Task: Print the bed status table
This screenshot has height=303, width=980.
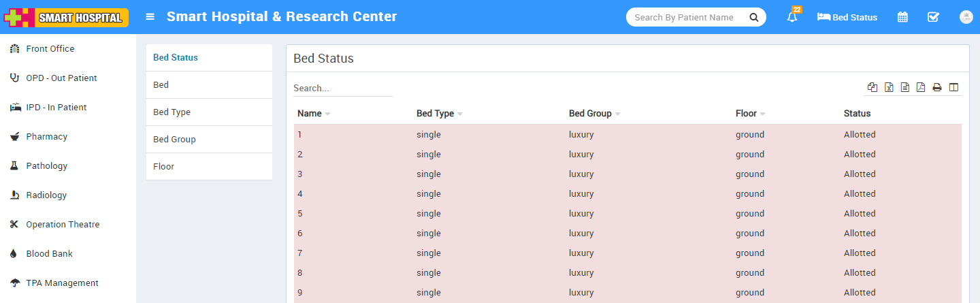Action: tap(937, 87)
